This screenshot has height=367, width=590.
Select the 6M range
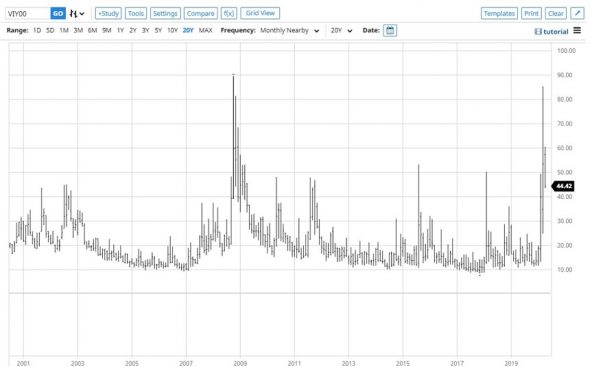pos(93,30)
